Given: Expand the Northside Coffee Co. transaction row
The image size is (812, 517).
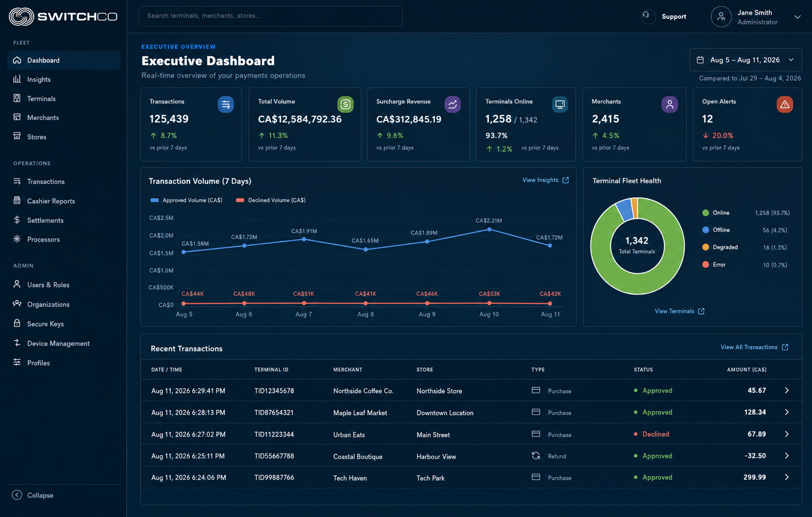Looking at the screenshot, I should 787,390.
